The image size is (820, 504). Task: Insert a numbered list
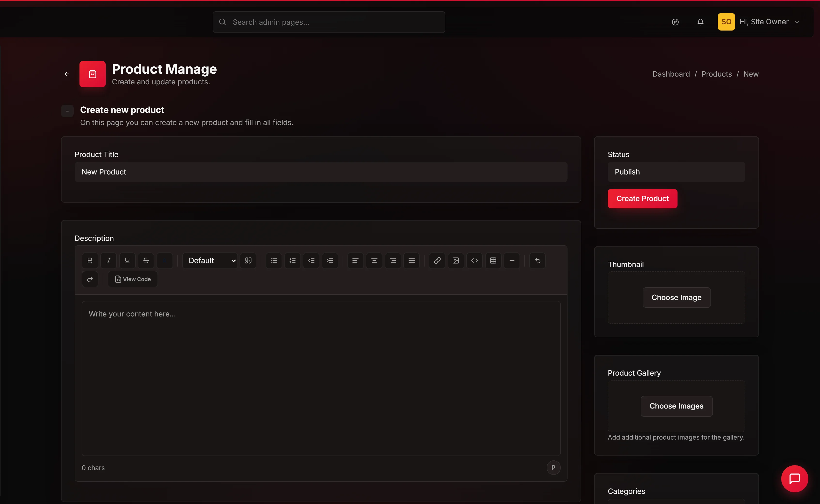pyautogui.click(x=293, y=261)
